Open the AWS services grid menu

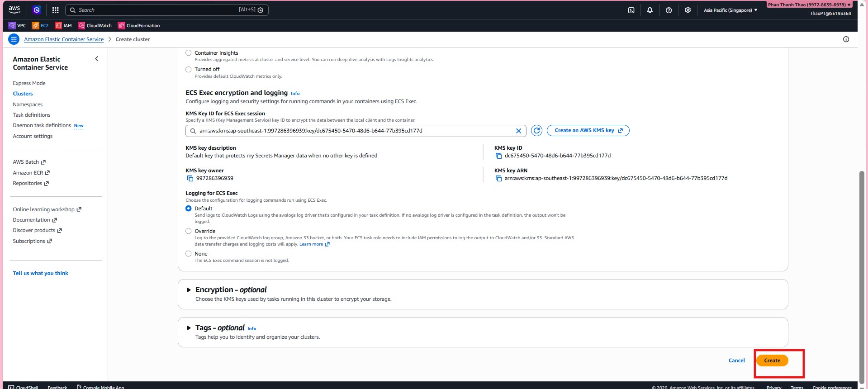tap(55, 10)
